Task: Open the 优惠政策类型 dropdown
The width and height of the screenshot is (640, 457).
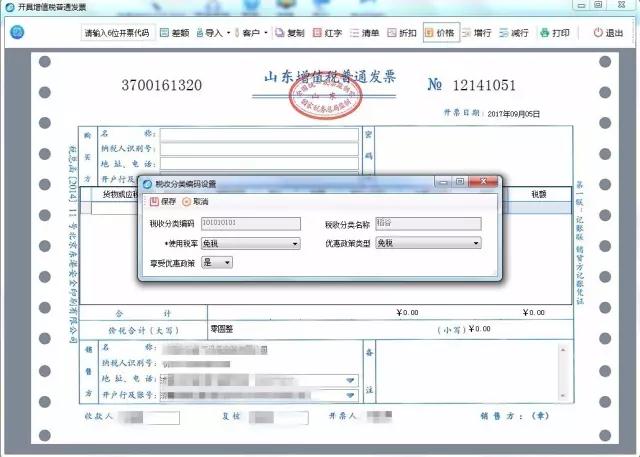Action: [x=428, y=243]
